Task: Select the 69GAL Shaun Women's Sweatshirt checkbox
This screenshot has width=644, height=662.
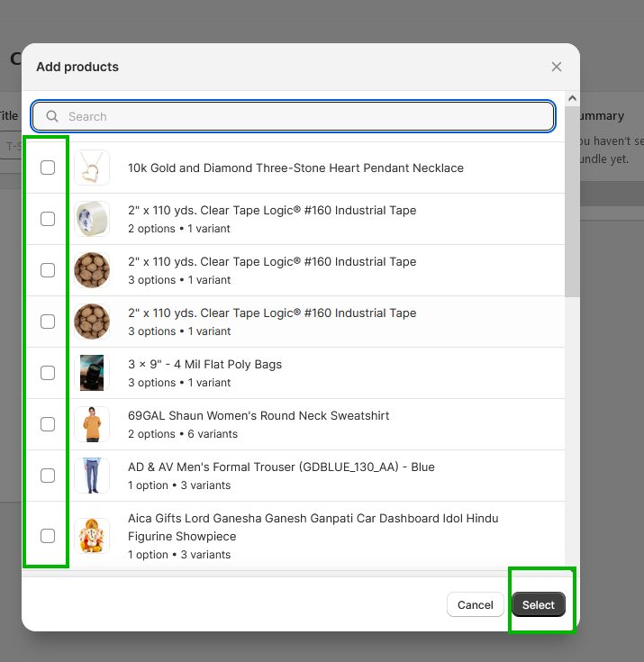Action: 48,424
